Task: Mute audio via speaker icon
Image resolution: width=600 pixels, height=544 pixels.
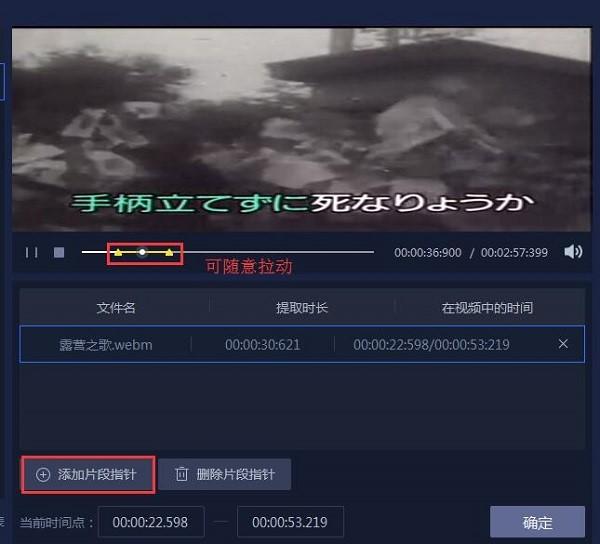Action: coord(573,252)
